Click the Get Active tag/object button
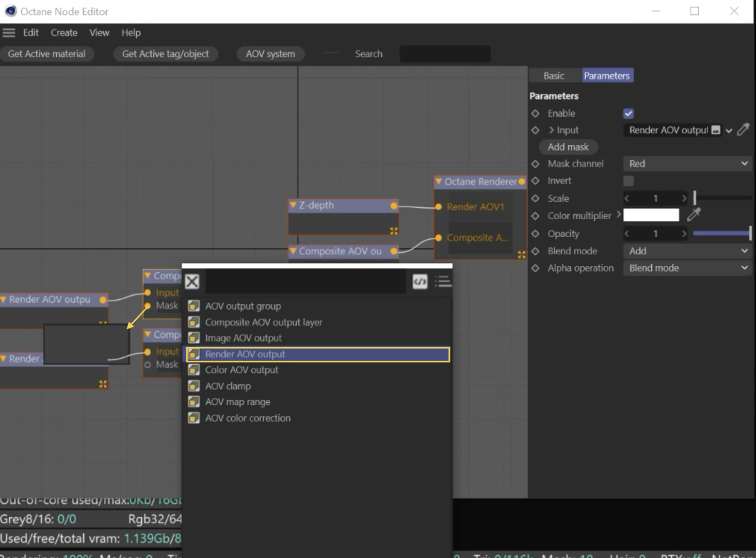This screenshot has height=558, width=756. 166,54
